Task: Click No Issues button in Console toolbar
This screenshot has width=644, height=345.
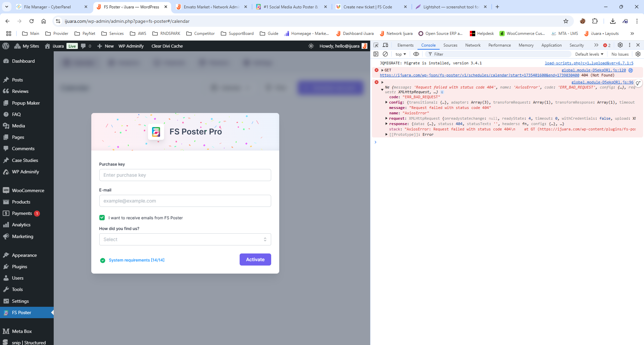Action: click(620, 54)
